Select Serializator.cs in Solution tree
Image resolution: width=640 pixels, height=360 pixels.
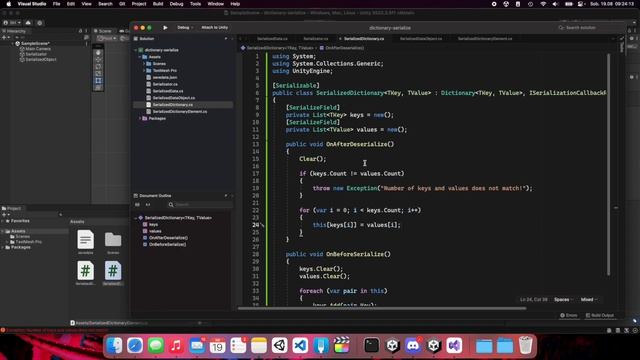click(x=165, y=84)
